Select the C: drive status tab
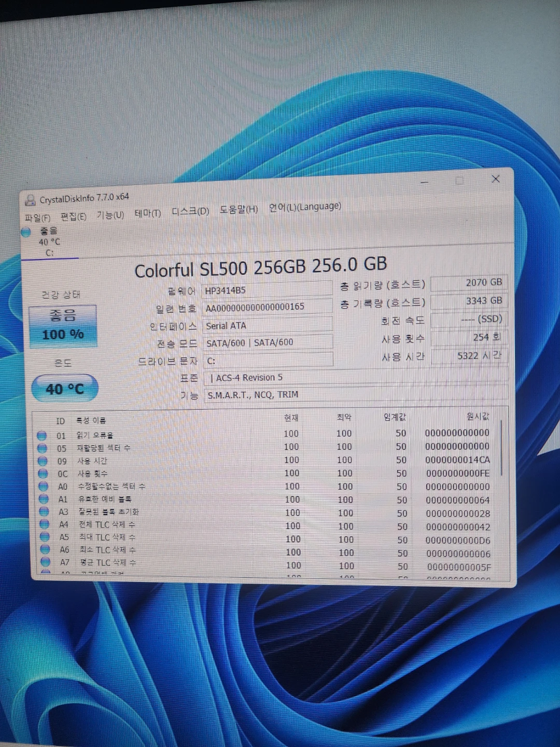This screenshot has height=747, width=560. [x=50, y=242]
